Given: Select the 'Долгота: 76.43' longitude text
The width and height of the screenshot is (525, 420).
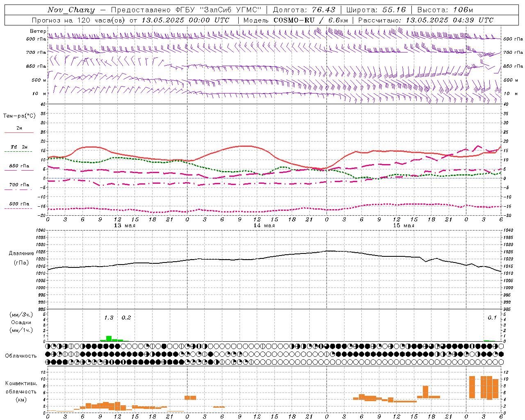Looking at the screenshot, I should 304,10.
